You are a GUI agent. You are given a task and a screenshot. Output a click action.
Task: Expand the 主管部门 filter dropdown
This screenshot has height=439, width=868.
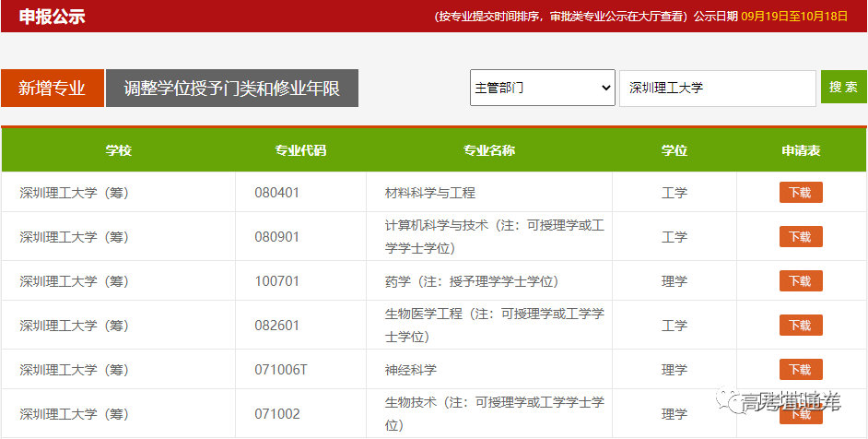point(542,88)
